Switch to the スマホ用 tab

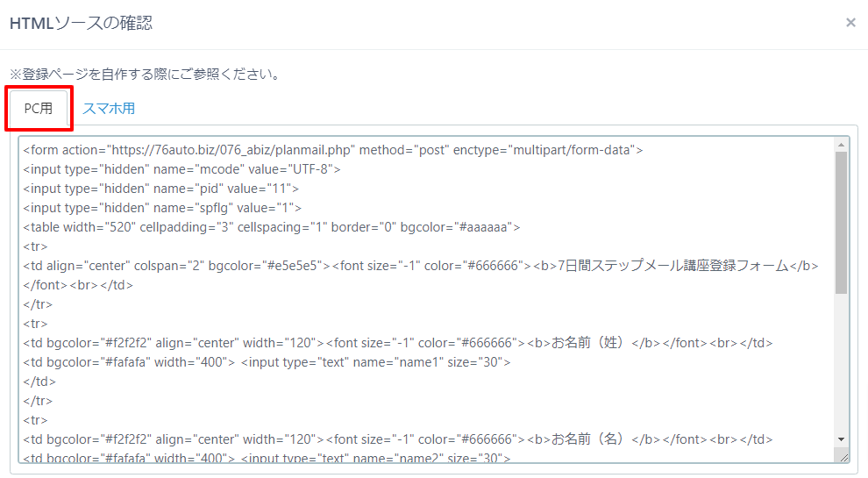pyautogui.click(x=109, y=109)
